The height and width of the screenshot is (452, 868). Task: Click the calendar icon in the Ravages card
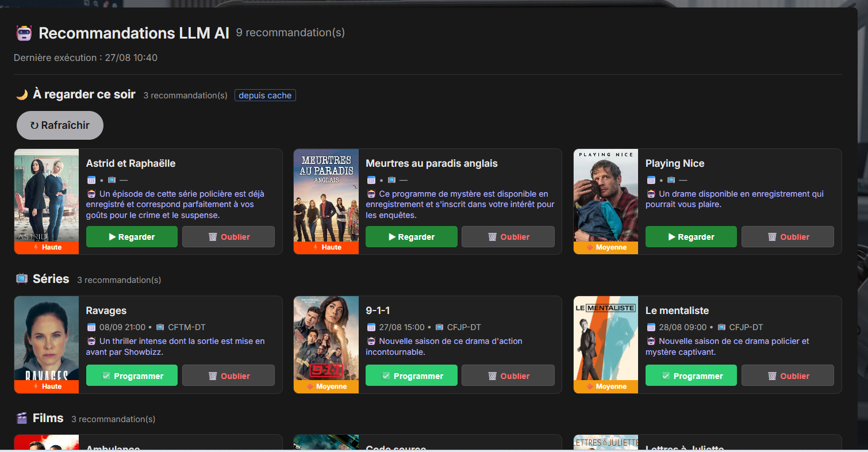point(91,327)
